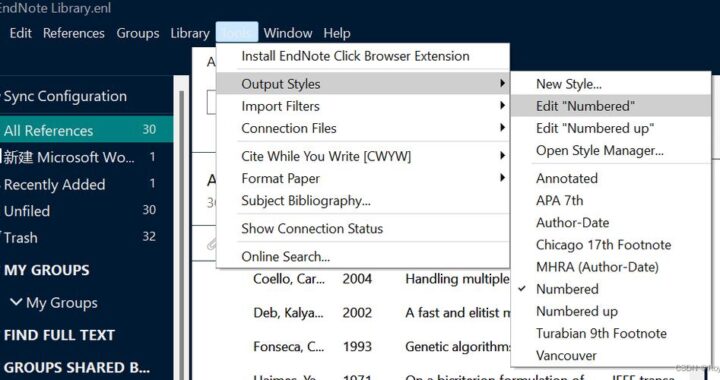Select the Annotated output style
This screenshot has height=380, width=720.
[611, 178]
